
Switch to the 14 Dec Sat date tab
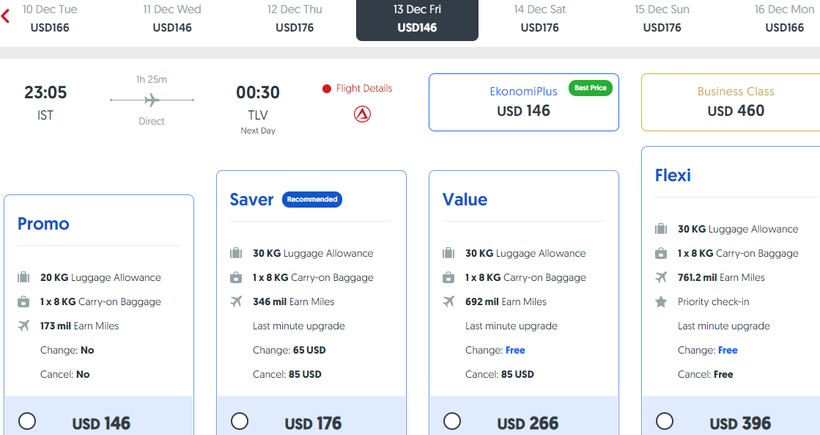coord(539,19)
